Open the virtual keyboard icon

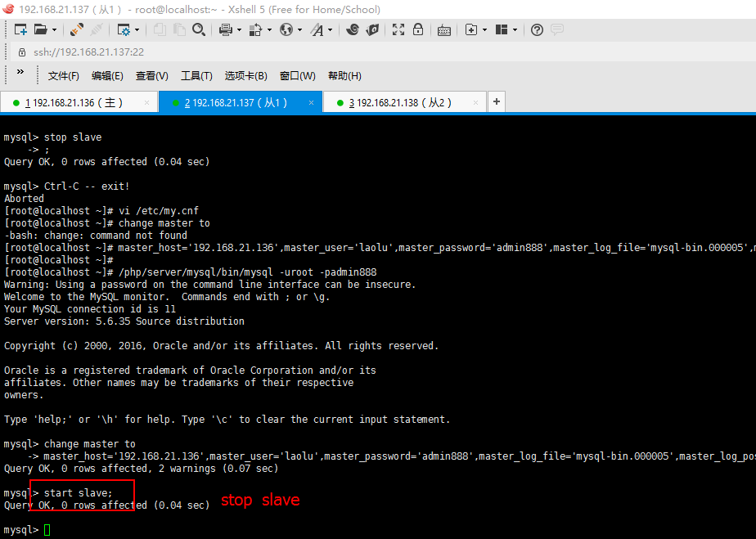click(x=444, y=30)
